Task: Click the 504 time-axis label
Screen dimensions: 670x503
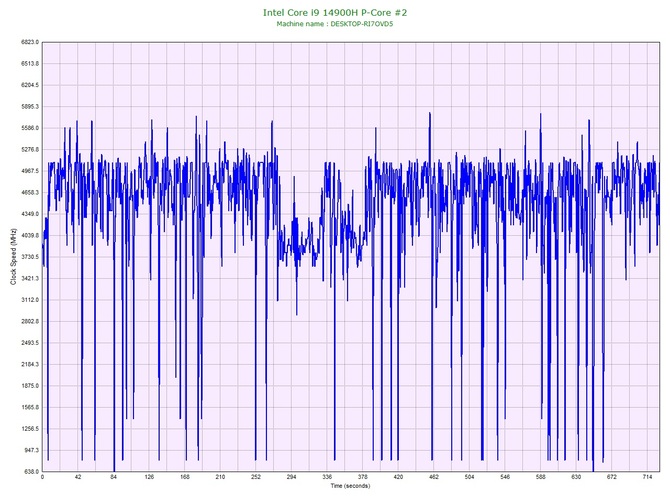Action: (x=470, y=477)
